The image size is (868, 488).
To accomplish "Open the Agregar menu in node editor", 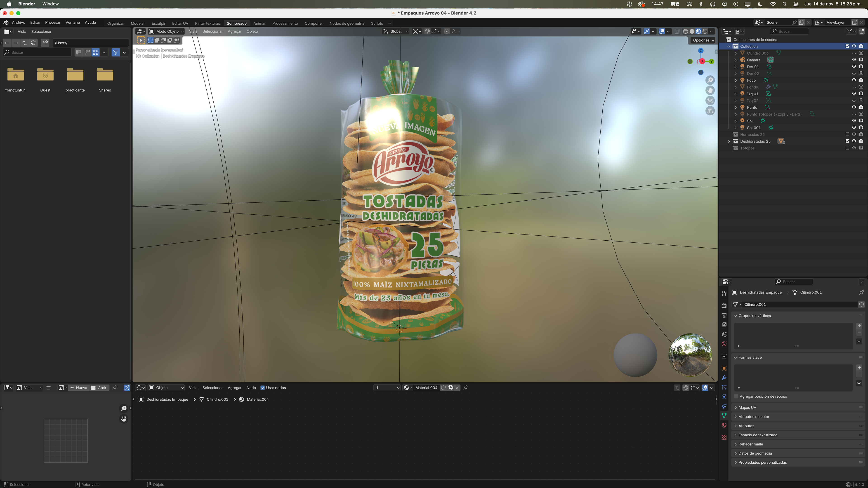I will 235,388.
